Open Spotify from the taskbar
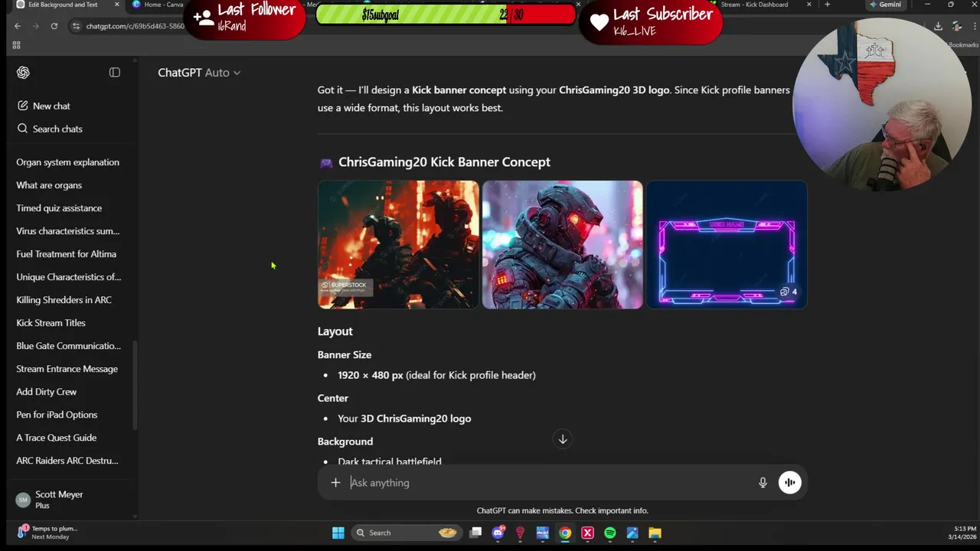The image size is (980, 551). coord(610,533)
